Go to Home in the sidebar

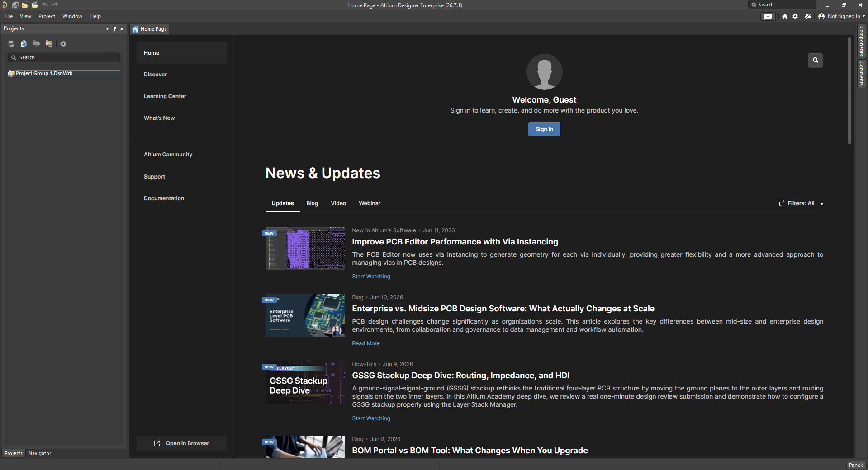(x=181, y=53)
